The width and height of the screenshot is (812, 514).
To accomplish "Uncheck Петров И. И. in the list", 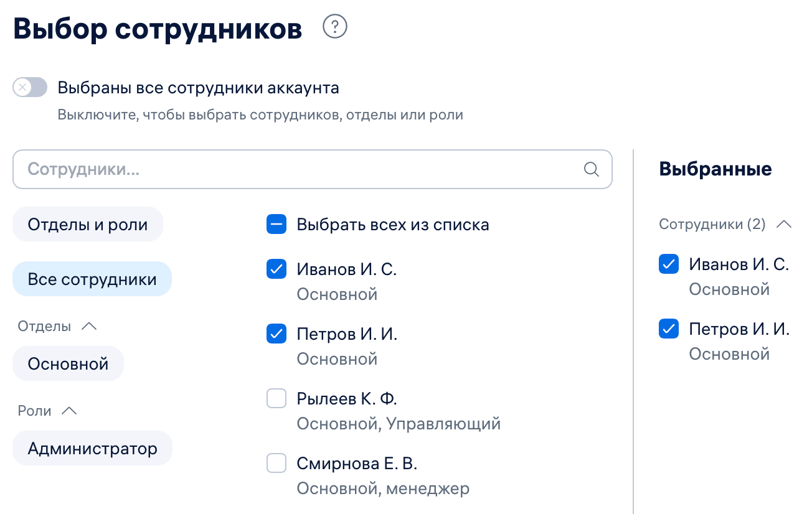I will (276, 334).
